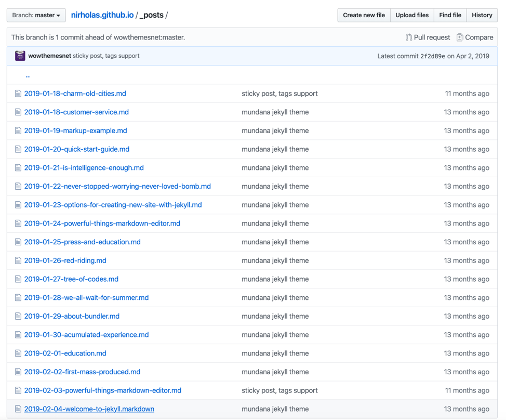
Task: Click the Create new file button
Action: pyautogui.click(x=364, y=15)
